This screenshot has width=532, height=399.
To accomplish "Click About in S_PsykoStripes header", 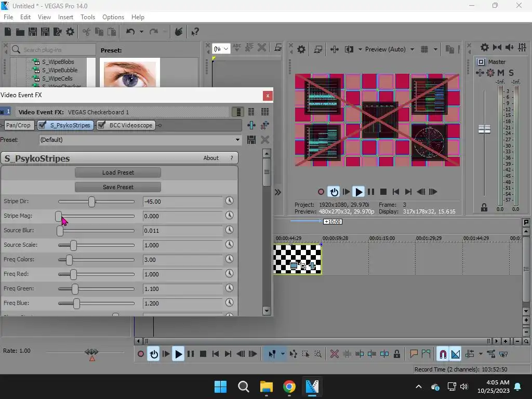I will pos(211,158).
